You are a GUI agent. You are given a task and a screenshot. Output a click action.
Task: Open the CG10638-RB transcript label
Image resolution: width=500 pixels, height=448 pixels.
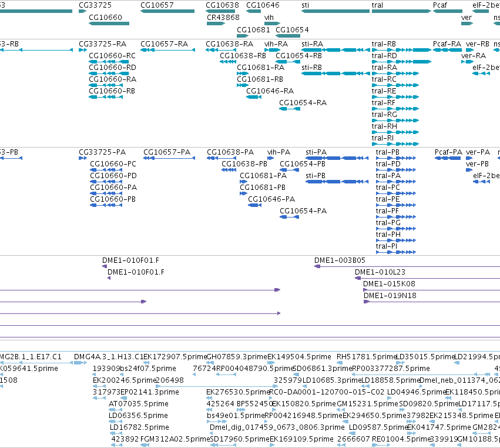pos(243,55)
